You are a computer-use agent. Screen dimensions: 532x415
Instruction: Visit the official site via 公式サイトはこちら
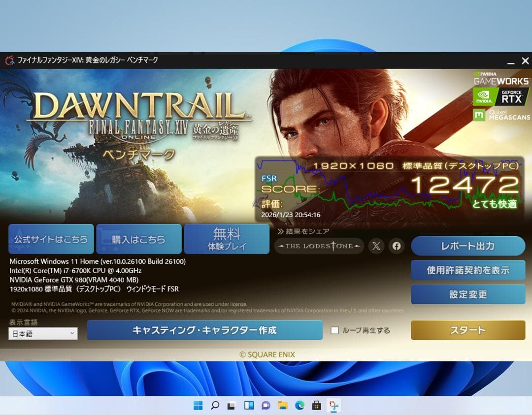(x=51, y=239)
